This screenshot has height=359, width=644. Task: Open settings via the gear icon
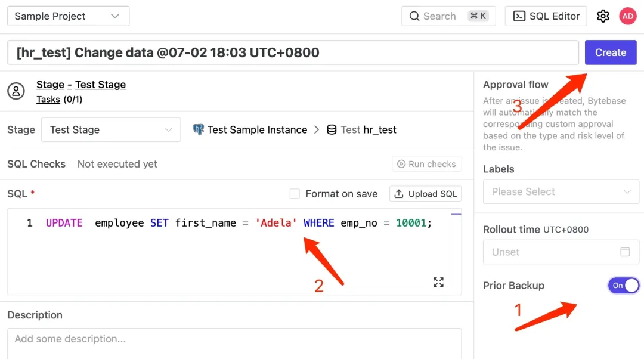(603, 16)
